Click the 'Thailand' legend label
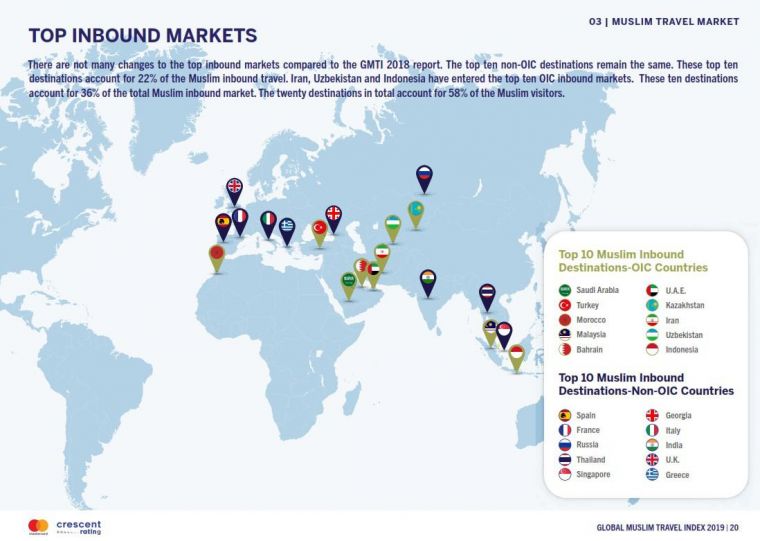The width and height of the screenshot is (760, 541). [590, 460]
